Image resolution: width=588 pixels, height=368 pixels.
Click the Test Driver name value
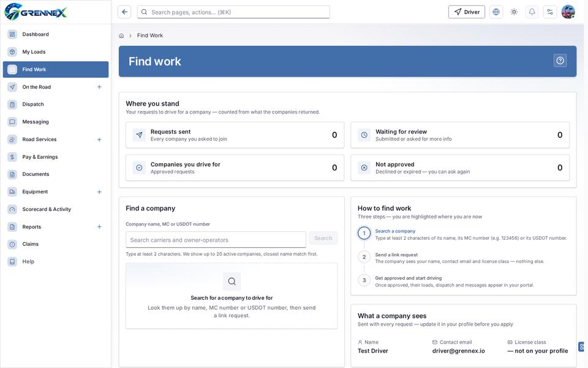coord(373,351)
